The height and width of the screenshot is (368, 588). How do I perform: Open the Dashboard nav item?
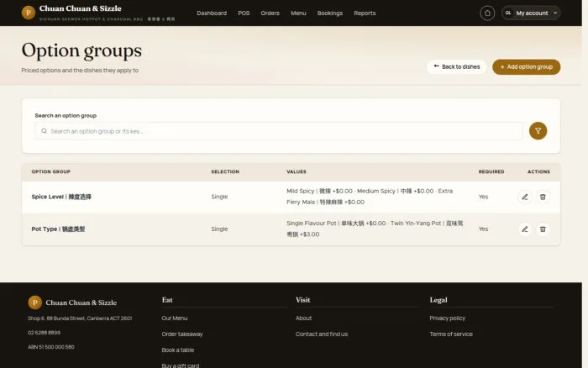click(212, 13)
